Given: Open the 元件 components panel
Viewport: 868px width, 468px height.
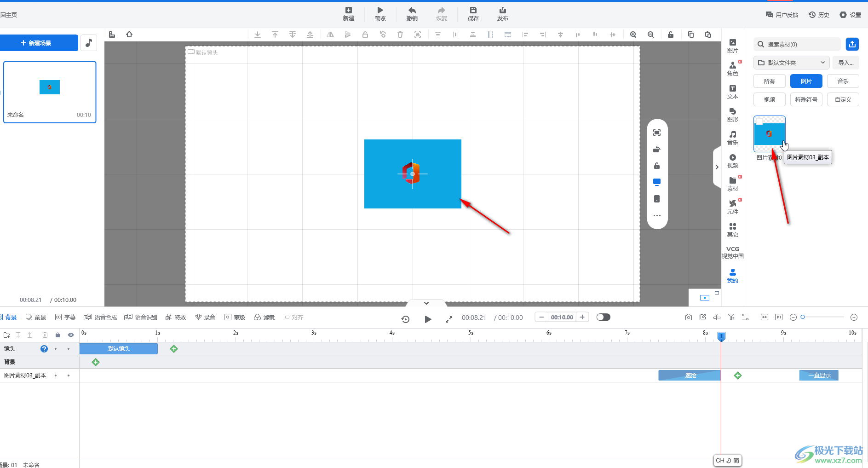Looking at the screenshot, I should pos(733,207).
